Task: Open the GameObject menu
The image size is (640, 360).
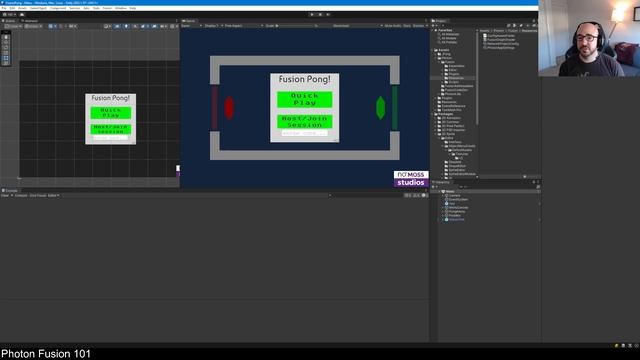Action: 38,8
